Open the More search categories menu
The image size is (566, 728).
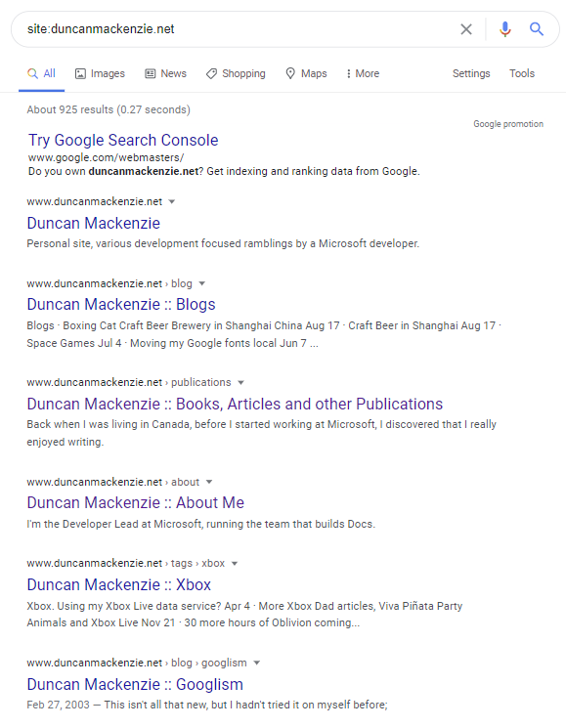pyautogui.click(x=363, y=73)
